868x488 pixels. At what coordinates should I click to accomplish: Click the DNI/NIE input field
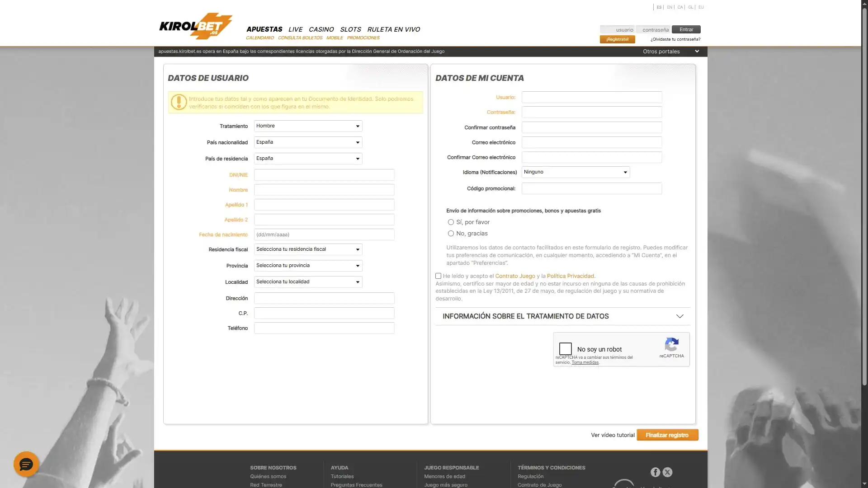(324, 175)
